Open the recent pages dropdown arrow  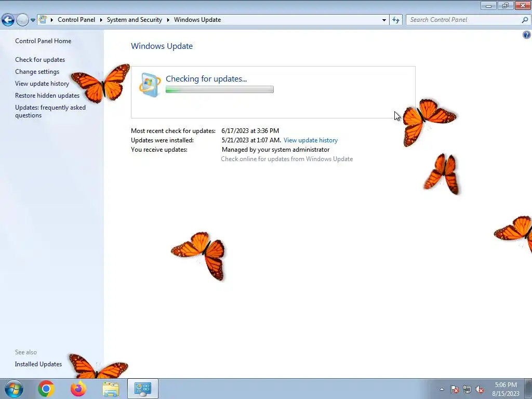33,20
